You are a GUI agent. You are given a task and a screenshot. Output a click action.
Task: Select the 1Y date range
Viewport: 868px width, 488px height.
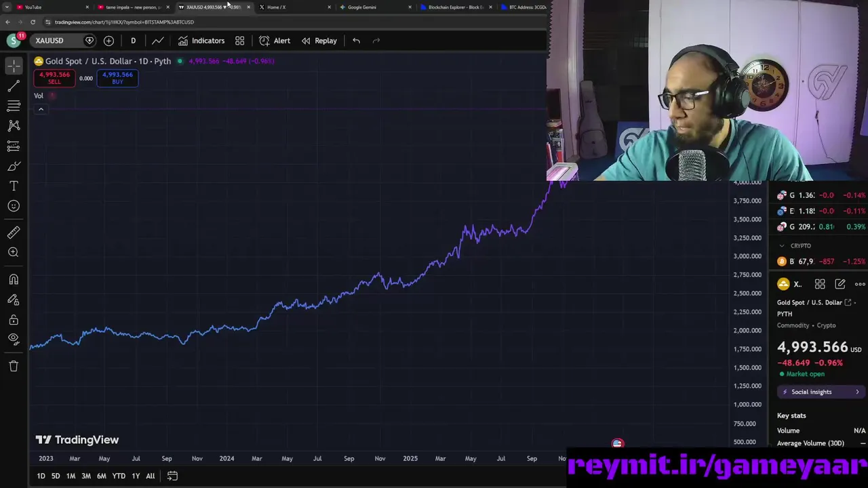tap(136, 476)
